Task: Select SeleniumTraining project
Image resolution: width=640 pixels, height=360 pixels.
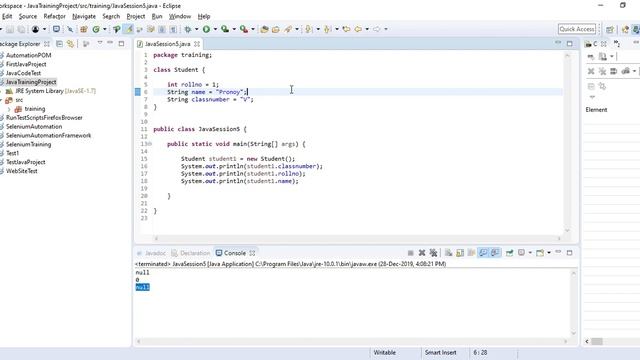Action: click(x=29, y=144)
